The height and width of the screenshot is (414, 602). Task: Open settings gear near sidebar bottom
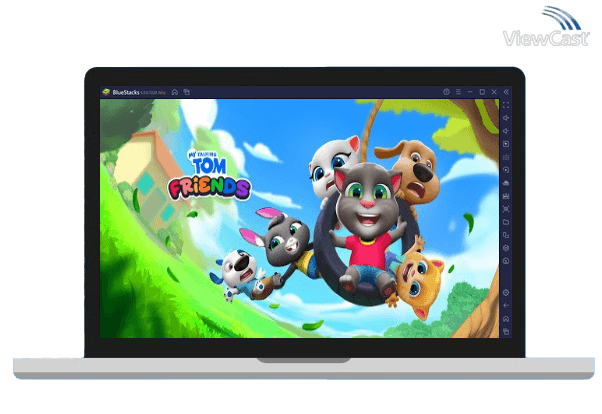click(506, 293)
